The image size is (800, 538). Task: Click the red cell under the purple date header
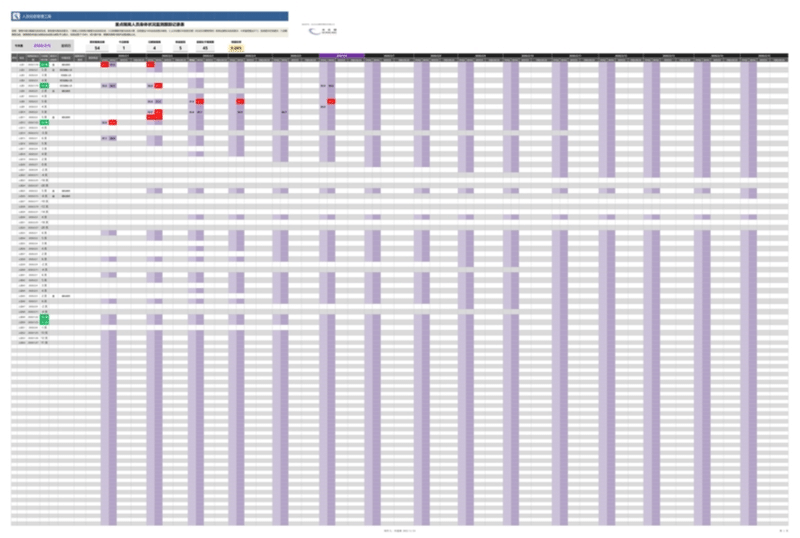pyautogui.click(x=331, y=102)
